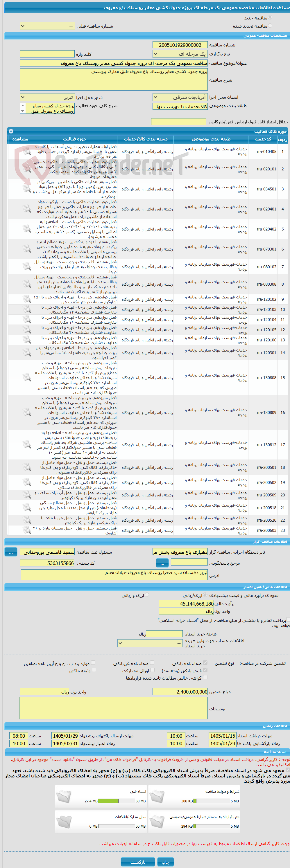Focus the توضیحات text area
290x868 pixels.
coord(114,708)
